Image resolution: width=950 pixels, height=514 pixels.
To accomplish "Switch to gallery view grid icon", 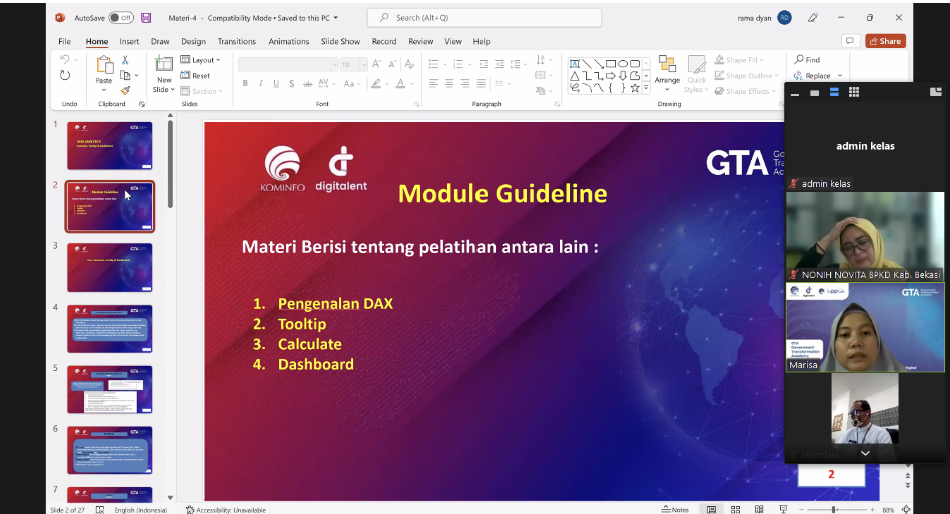I will 854,92.
